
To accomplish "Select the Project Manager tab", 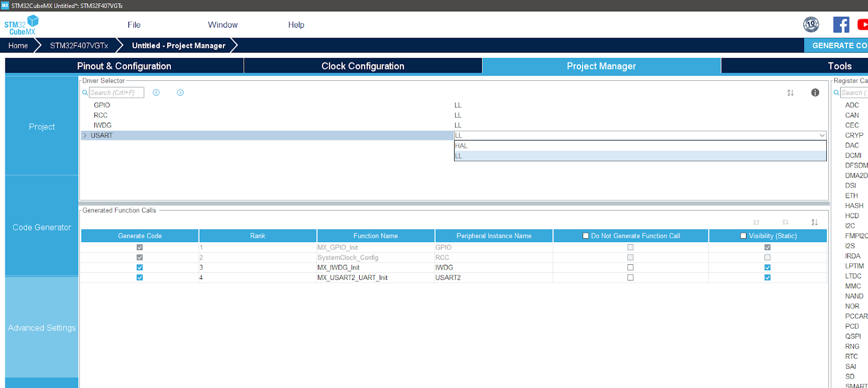I will 601,66.
